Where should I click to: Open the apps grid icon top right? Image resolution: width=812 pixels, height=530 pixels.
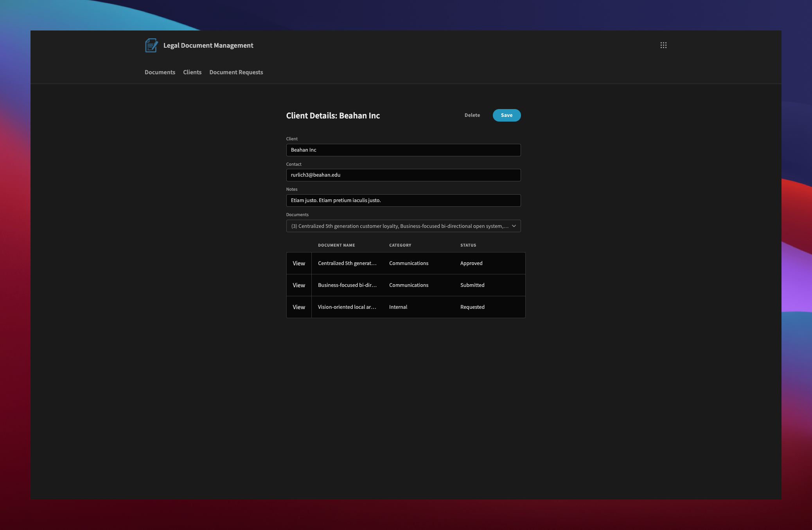point(664,45)
